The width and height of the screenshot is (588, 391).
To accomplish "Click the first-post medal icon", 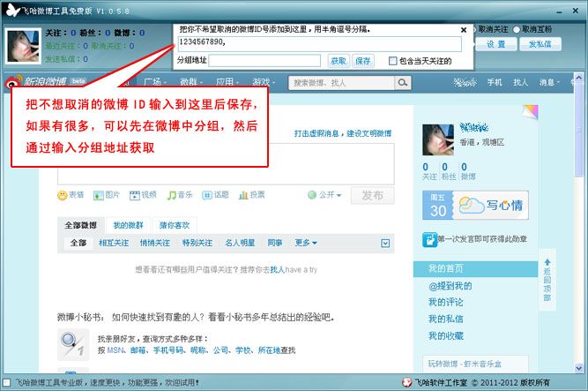I will pyautogui.click(x=429, y=240).
